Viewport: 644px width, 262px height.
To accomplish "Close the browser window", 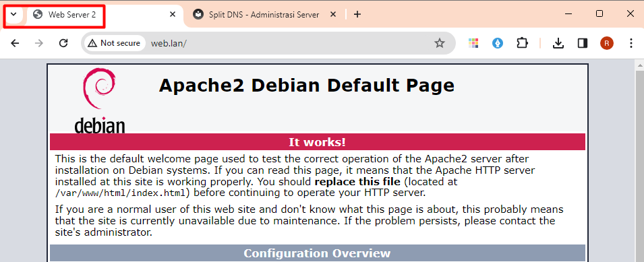I will (x=631, y=14).
